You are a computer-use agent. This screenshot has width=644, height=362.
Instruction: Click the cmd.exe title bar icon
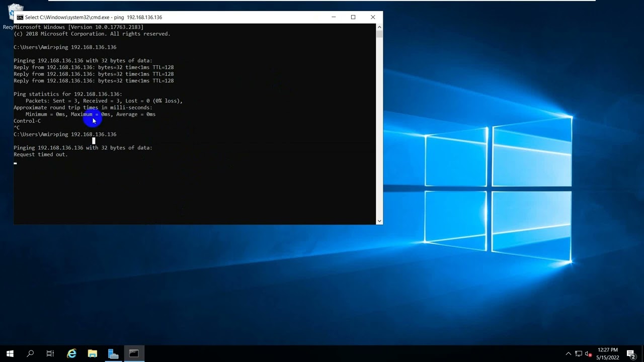20,17
